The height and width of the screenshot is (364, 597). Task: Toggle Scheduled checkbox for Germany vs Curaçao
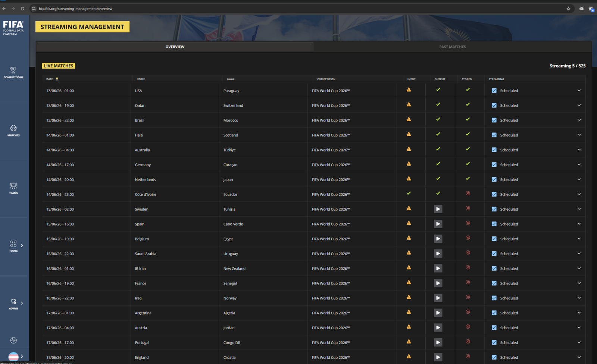494,164
